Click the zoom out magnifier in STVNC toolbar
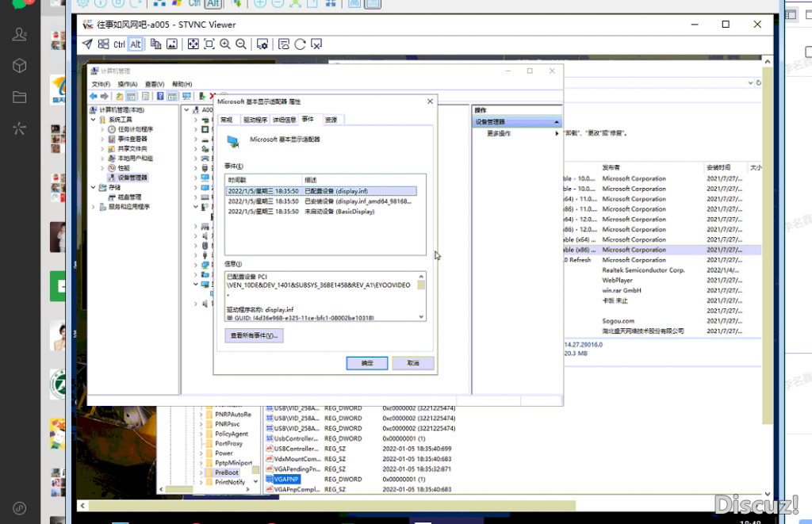This screenshot has height=524, width=812. [x=241, y=44]
